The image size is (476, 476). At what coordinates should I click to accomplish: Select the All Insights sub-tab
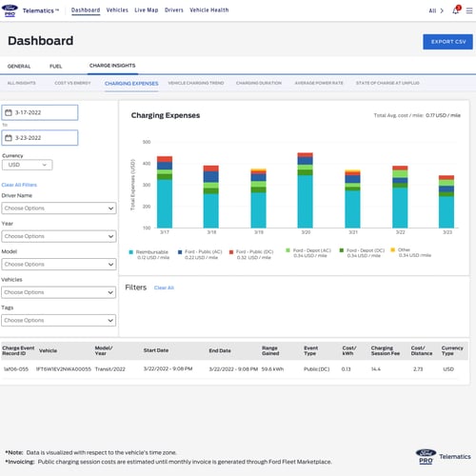(22, 83)
